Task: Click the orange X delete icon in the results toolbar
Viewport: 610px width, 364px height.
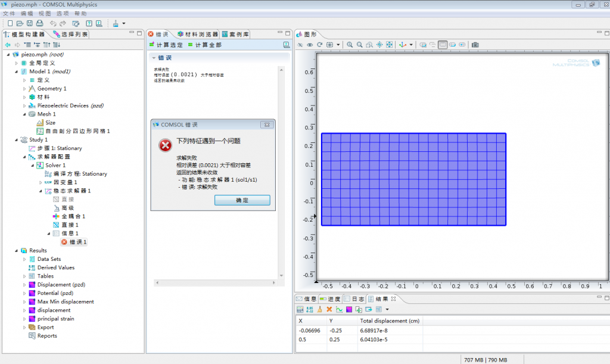Action: click(329, 309)
